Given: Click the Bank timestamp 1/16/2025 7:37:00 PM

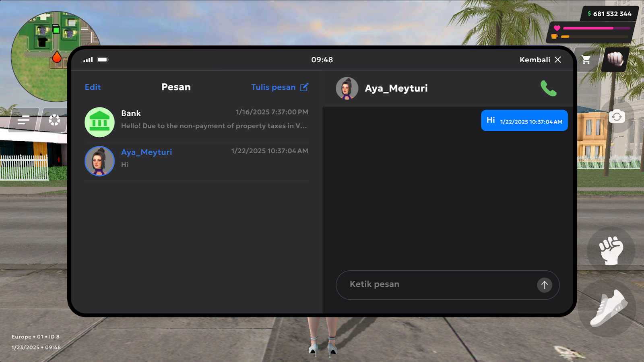Looking at the screenshot, I should pyautogui.click(x=272, y=112).
